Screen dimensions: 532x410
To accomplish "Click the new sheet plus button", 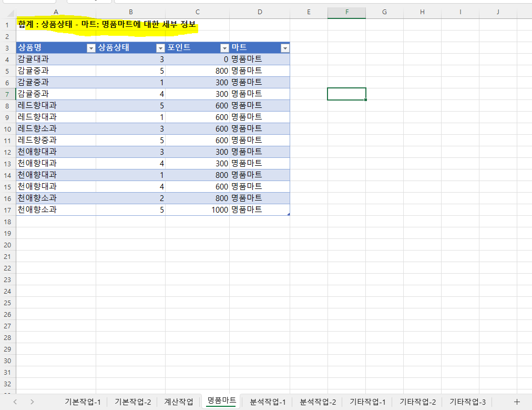I will click(x=516, y=402).
